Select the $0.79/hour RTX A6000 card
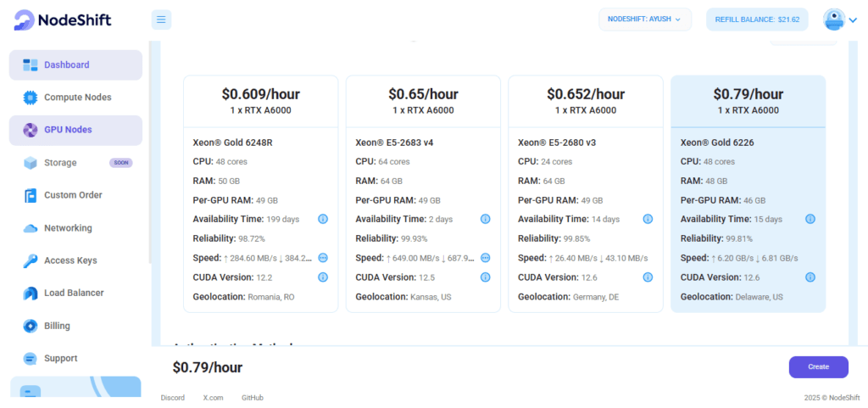 click(x=748, y=193)
